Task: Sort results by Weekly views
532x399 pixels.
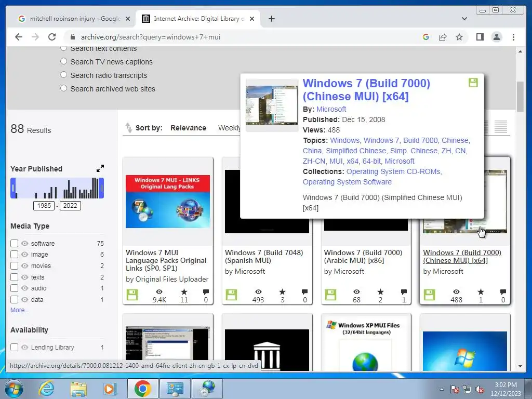Action: click(229, 128)
